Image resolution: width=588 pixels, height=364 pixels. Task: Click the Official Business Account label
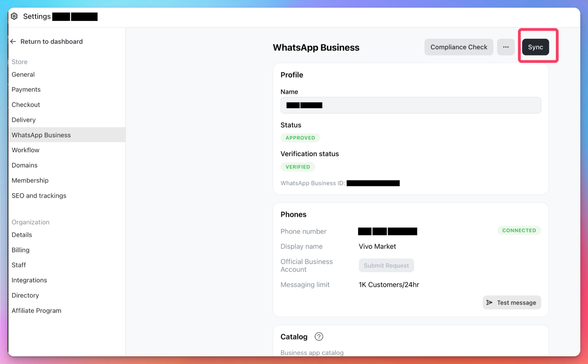(x=306, y=266)
